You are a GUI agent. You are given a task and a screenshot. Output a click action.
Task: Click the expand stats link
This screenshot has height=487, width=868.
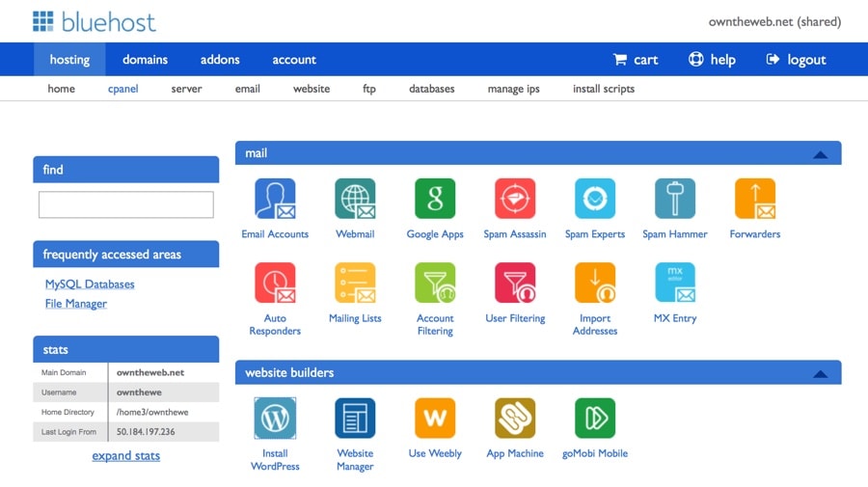click(x=126, y=455)
